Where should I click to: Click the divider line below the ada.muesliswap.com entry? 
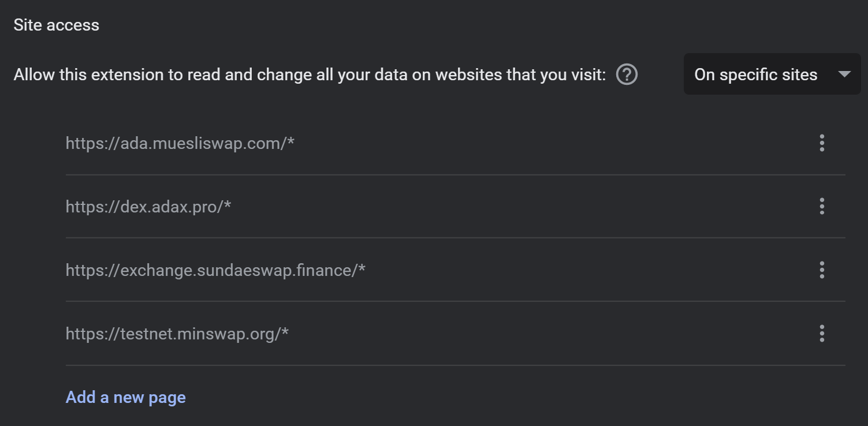[x=455, y=174]
